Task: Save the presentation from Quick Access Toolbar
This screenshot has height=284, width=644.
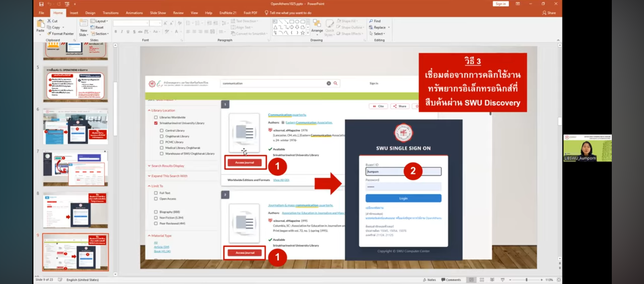Action: coord(41,4)
